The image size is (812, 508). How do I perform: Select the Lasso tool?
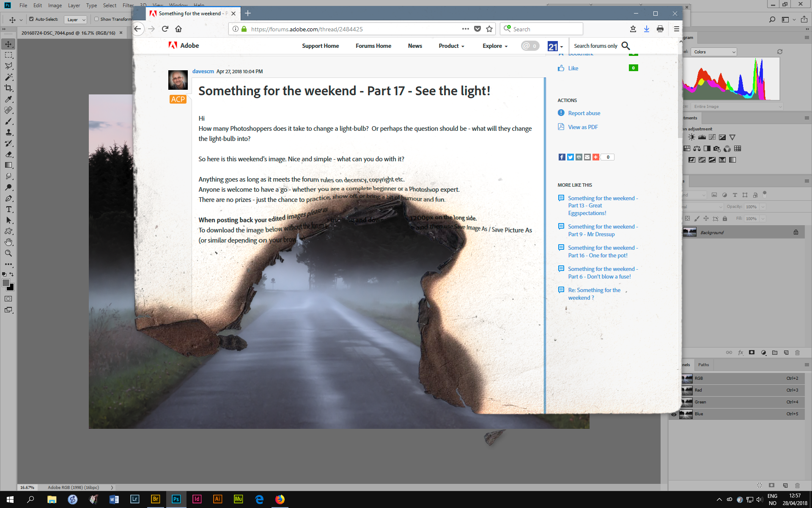click(8, 66)
